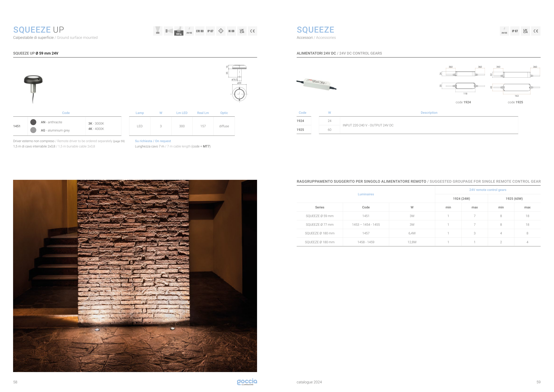554x392 pixels.
Task: Click the UKCA mark beside IK 08
Action: point(242,31)
